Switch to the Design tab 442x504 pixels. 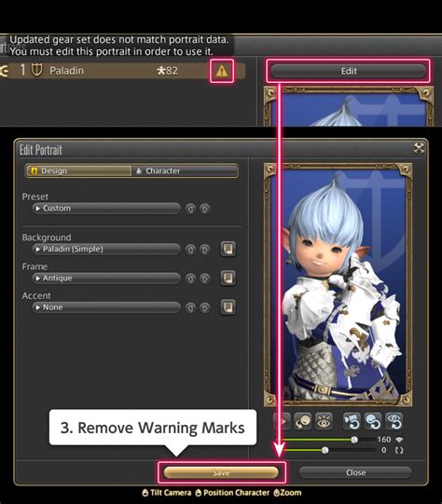pos(78,170)
